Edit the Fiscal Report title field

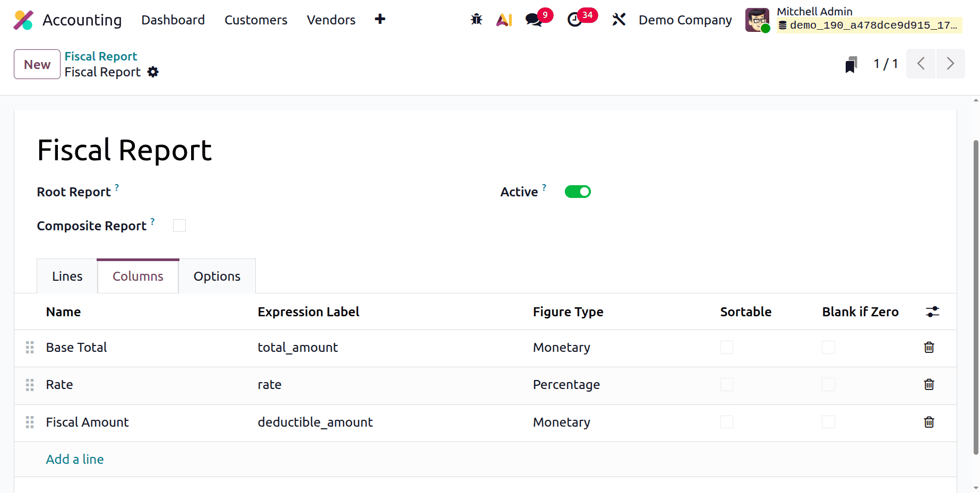[125, 150]
